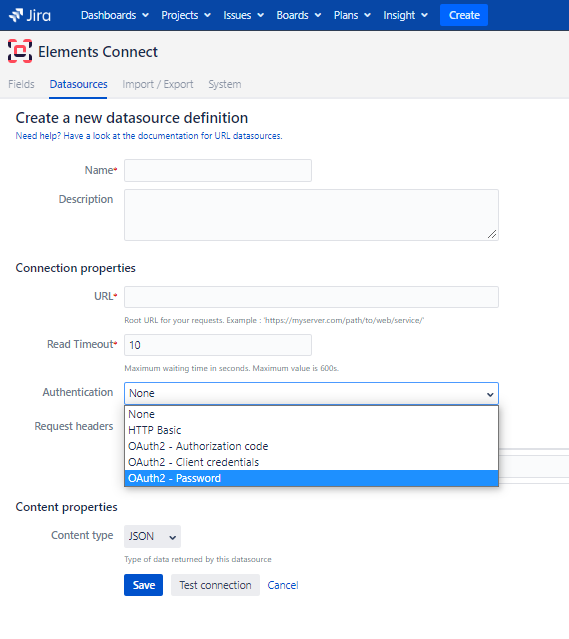This screenshot has width=569, height=639.
Task: Open the System tab
Action: click(225, 84)
